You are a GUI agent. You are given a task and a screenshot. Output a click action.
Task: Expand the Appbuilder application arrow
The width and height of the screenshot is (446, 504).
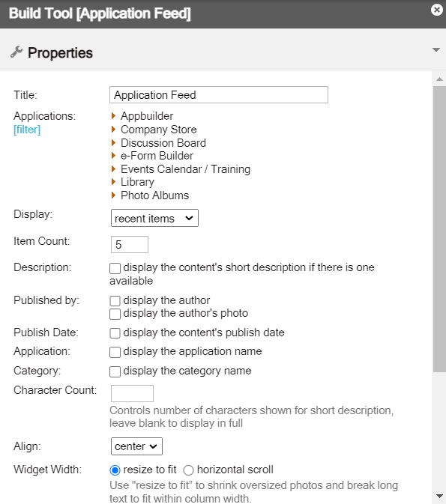pos(113,116)
